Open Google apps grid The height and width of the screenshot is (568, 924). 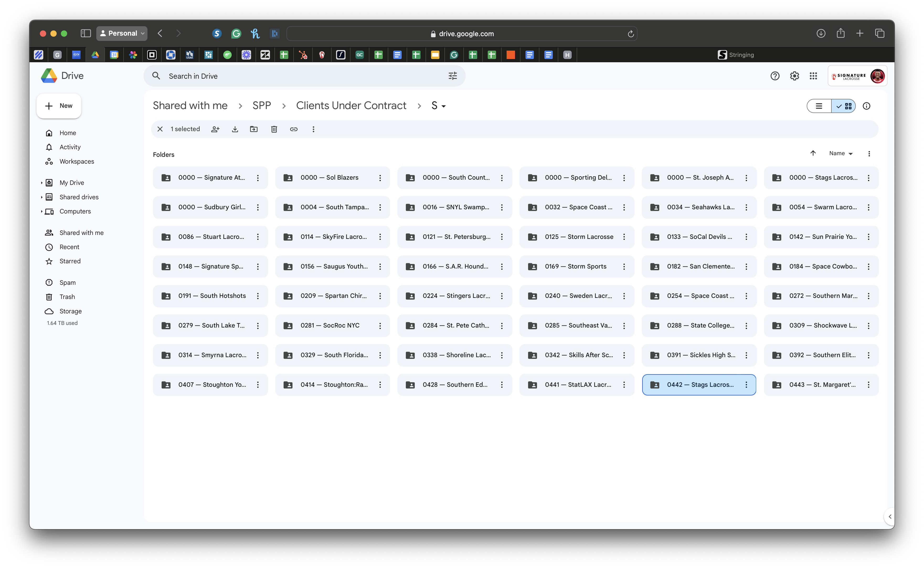pyautogui.click(x=814, y=76)
